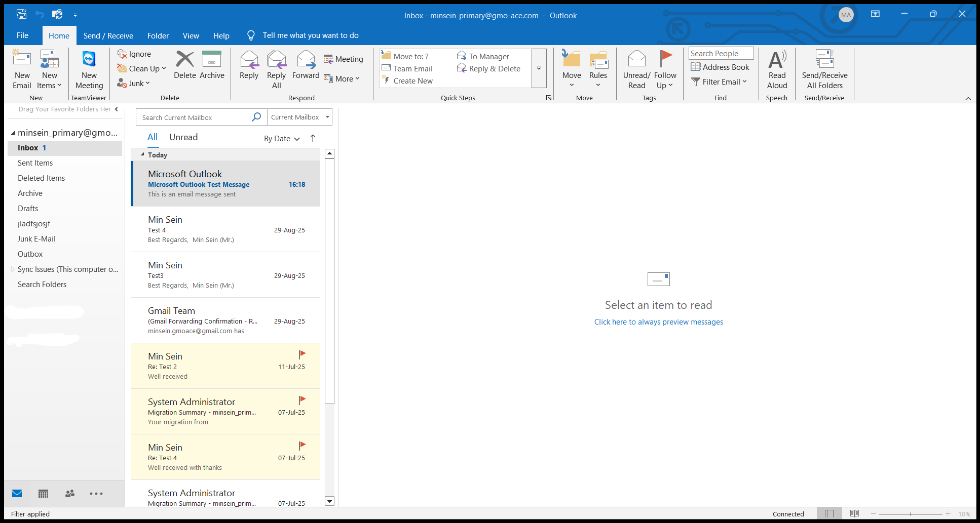Open more navigation options (three dots)
The image size is (980, 523).
(96, 493)
